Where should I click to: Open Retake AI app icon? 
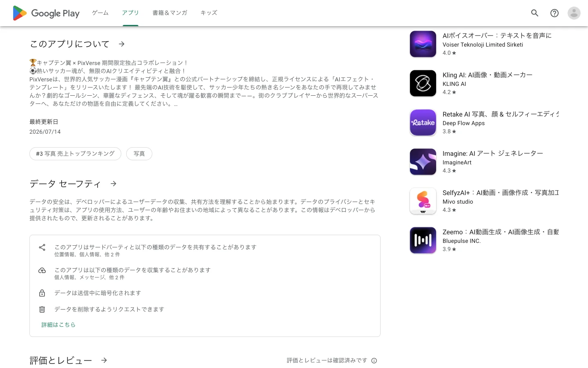pyautogui.click(x=423, y=122)
